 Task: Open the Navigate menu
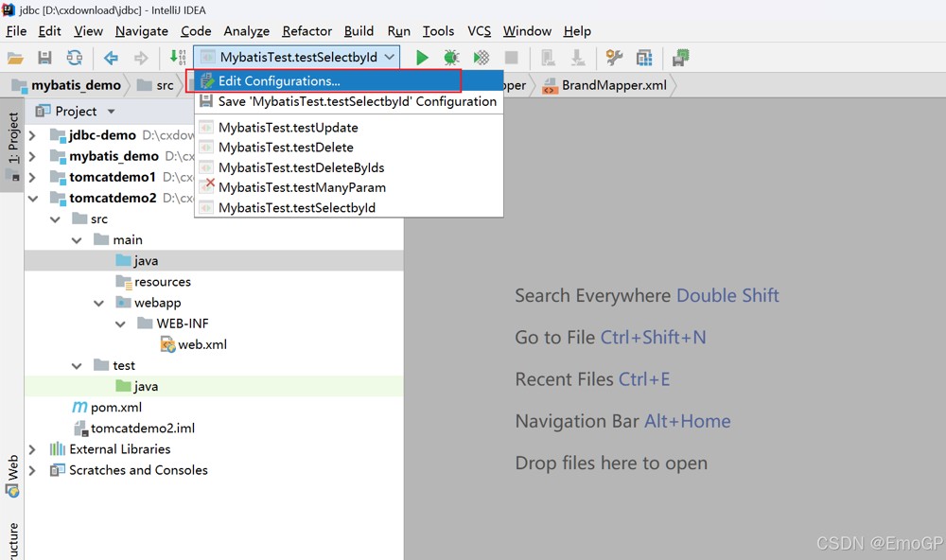pos(142,31)
